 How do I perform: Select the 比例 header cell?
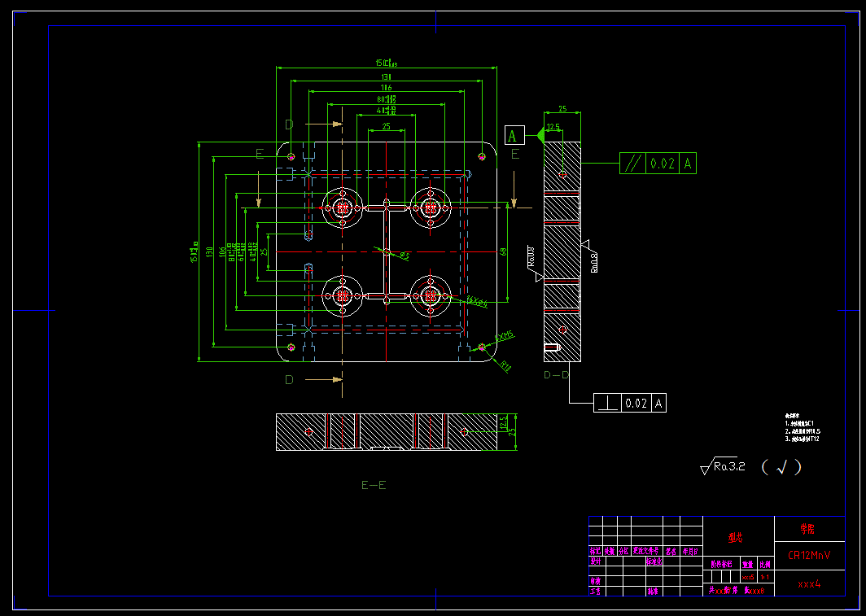click(765, 564)
